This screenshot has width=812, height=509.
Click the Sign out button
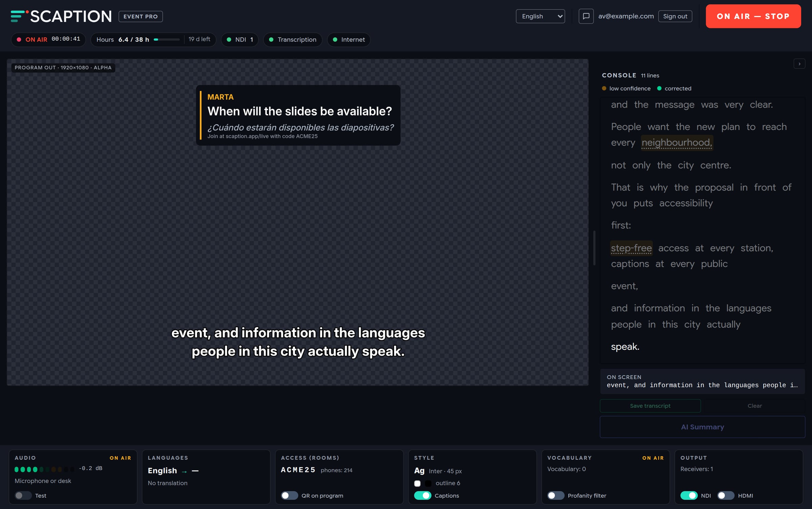pyautogui.click(x=675, y=16)
